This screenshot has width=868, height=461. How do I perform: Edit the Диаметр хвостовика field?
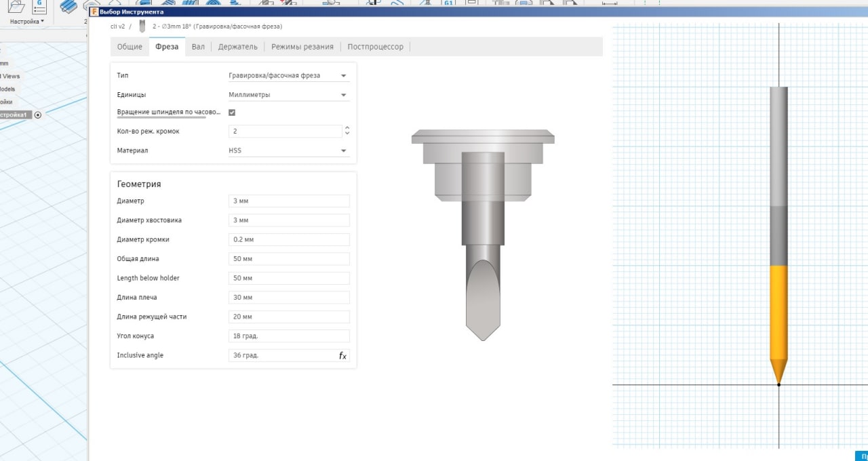point(289,220)
